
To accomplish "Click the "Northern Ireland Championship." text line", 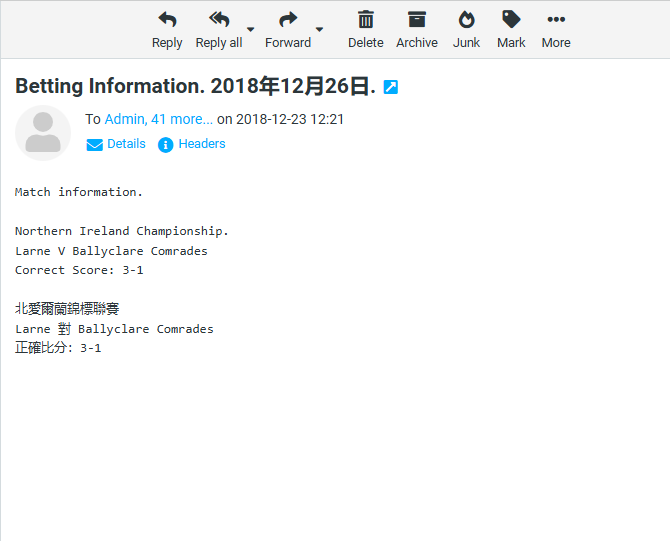I will [x=121, y=231].
